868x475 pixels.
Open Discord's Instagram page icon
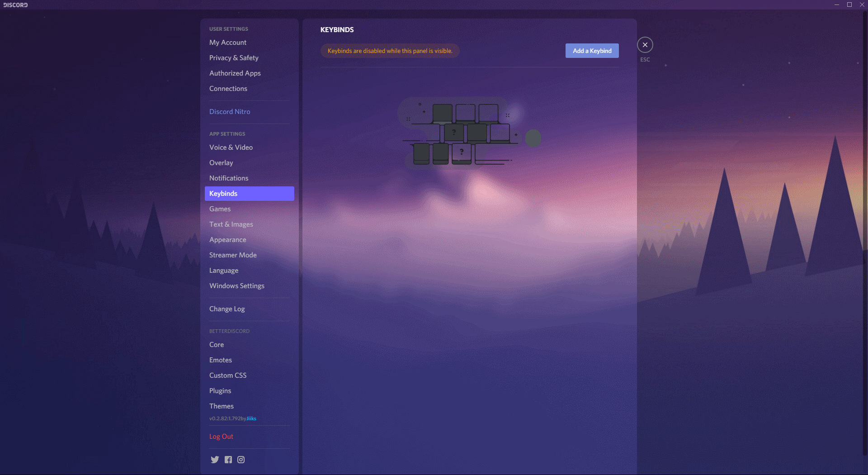pos(241,460)
